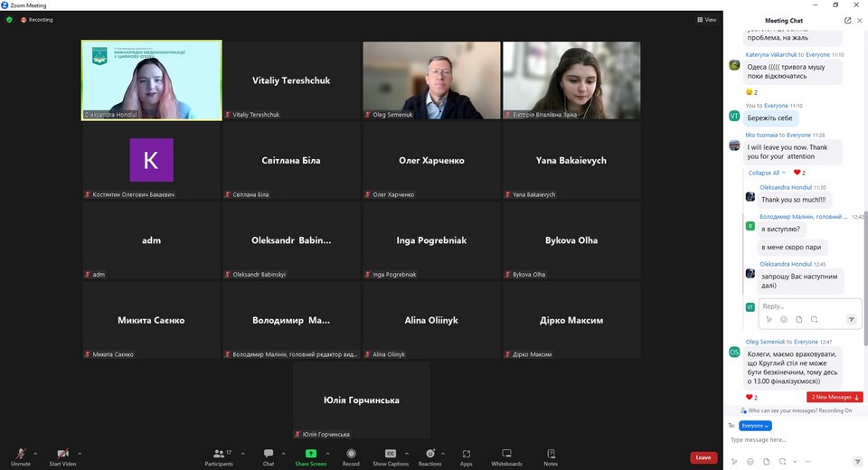The image size is (868, 470).
Task: Click the red Leave button
Action: (703, 457)
